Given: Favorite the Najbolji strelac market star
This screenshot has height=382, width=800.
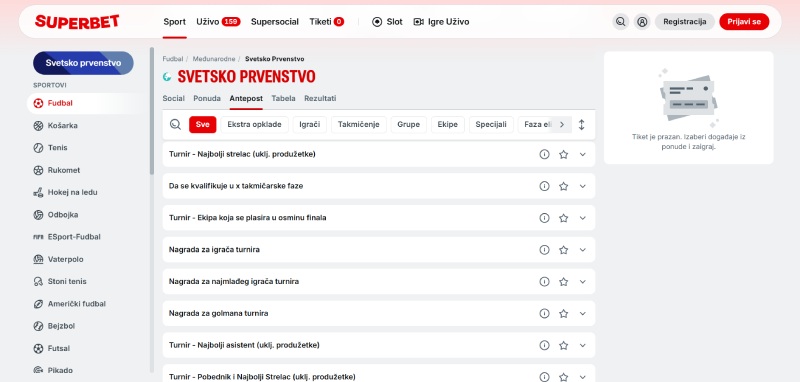Looking at the screenshot, I should point(563,154).
